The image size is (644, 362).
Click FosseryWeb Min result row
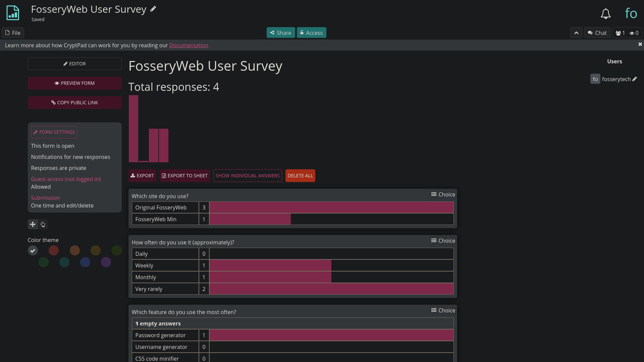point(293,219)
